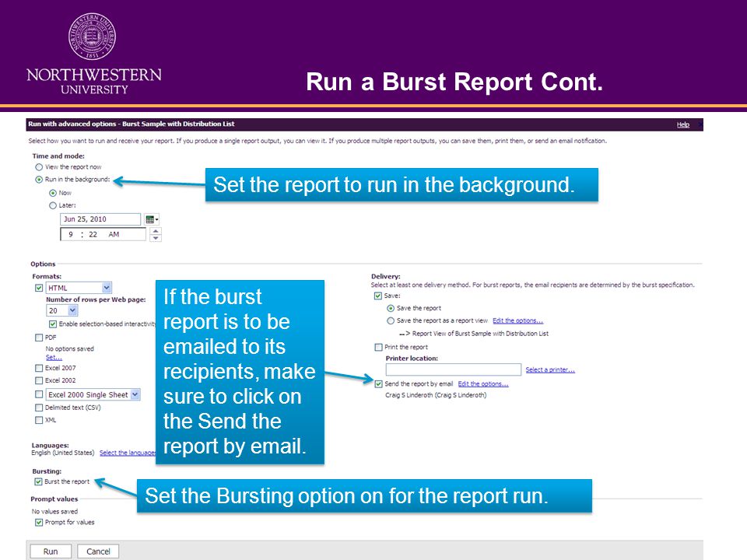Select 'Run in the background' radio button
This screenshot has height=560, width=747.
click(39, 180)
